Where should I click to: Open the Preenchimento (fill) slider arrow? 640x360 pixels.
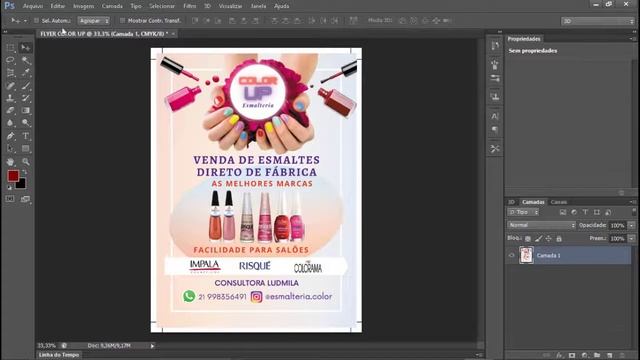(631, 238)
